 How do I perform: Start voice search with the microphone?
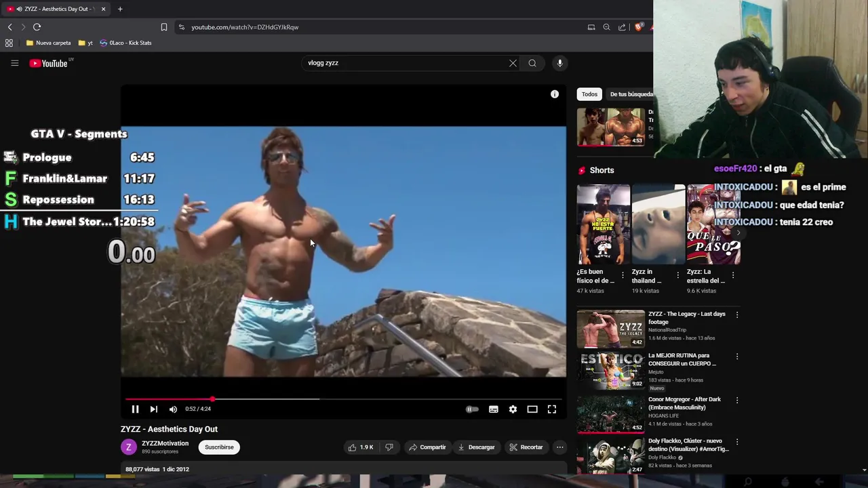tap(559, 63)
